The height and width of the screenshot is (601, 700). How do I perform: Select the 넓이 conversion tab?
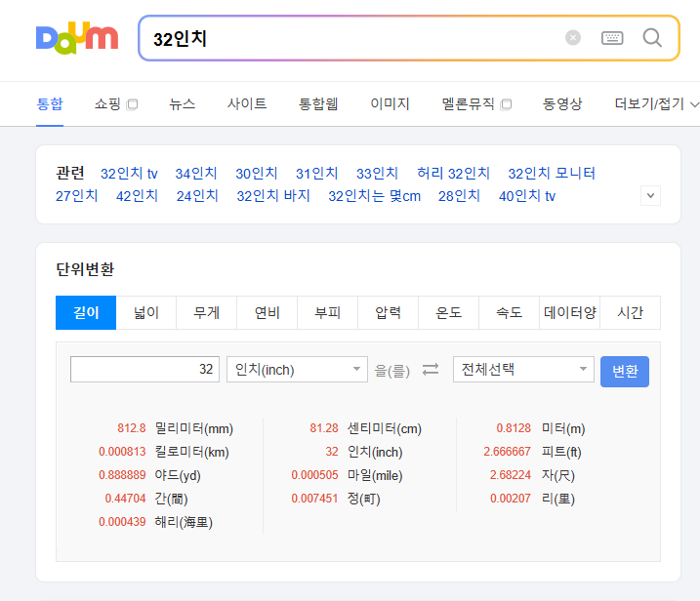point(146,312)
